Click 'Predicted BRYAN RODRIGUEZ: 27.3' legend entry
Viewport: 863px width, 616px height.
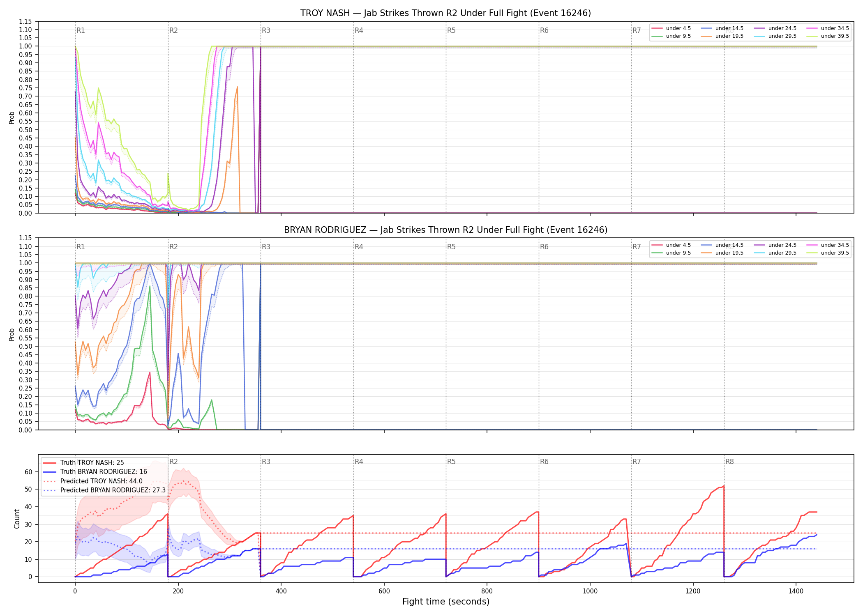coord(104,490)
